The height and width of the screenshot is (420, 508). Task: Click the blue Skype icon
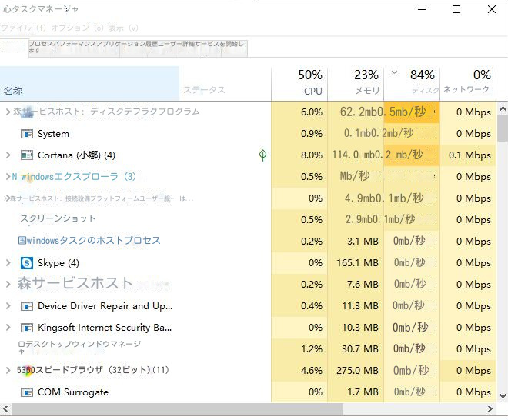(27, 263)
